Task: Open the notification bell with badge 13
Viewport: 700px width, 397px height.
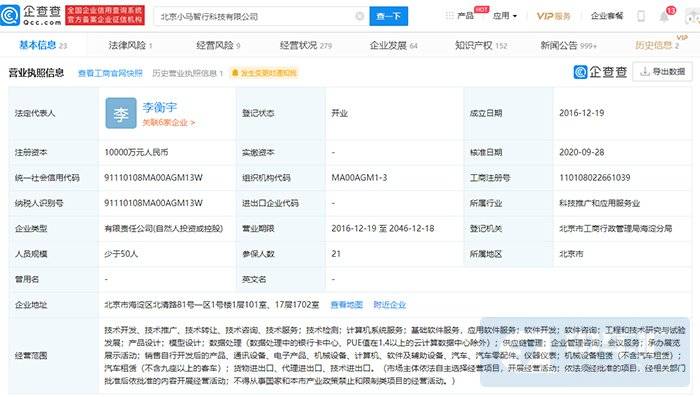Action: 665,16
